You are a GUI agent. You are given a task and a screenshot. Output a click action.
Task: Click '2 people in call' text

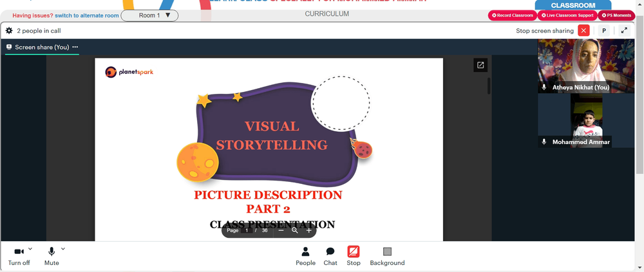tap(39, 31)
